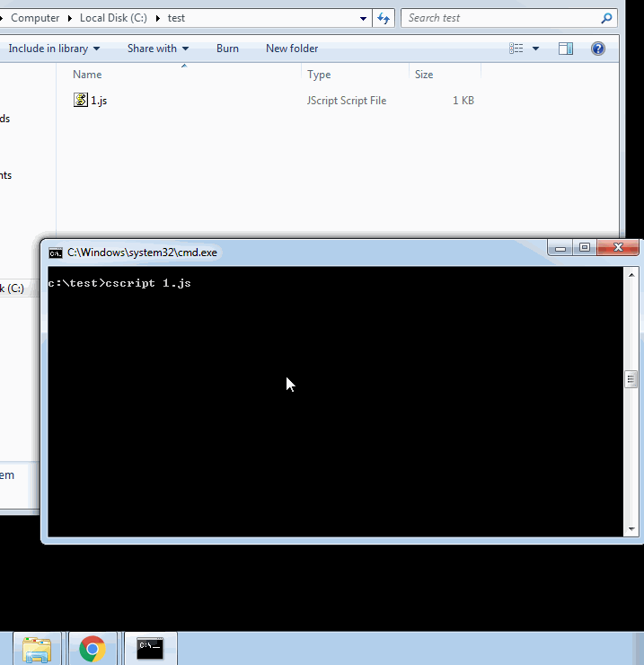
Task: Select the 1.js JScript file icon
Action: pos(81,100)
